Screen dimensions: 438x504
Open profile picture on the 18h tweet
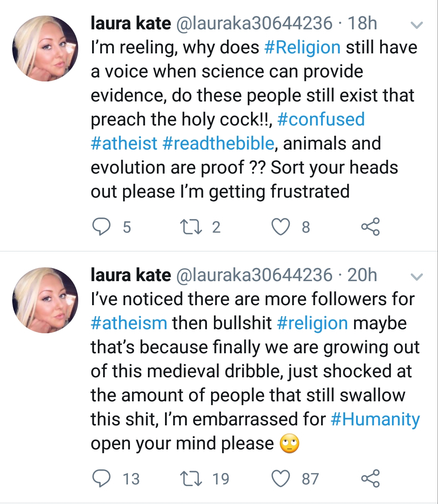pos(45,48)
